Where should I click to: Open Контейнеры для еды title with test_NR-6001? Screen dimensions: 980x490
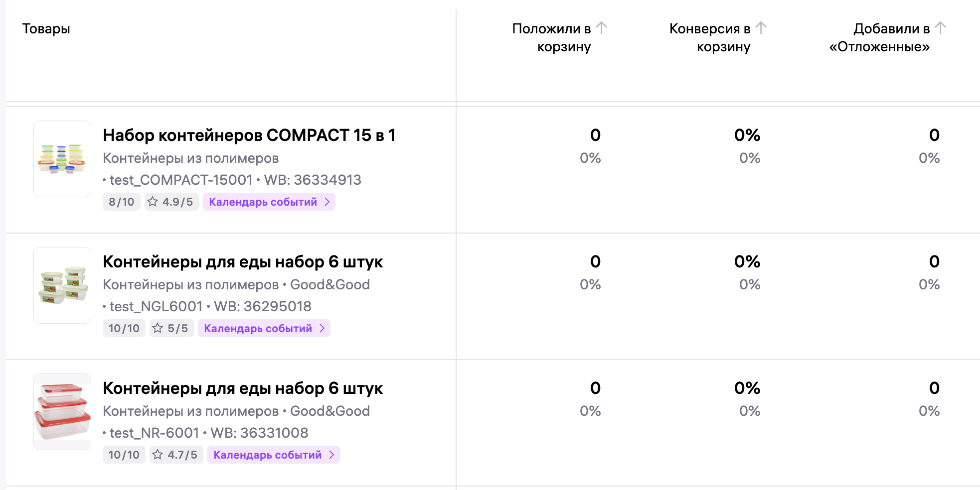tap(243, 388)
